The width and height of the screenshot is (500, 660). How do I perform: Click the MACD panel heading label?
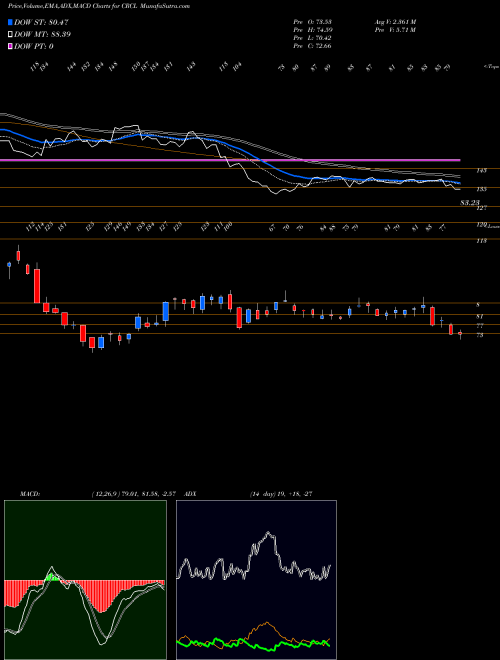click(30, 493)
